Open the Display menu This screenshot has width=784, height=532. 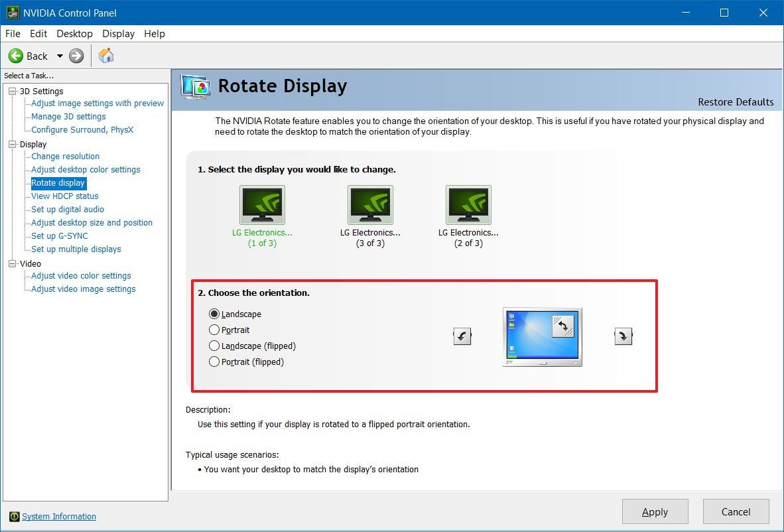pos(118,33)
